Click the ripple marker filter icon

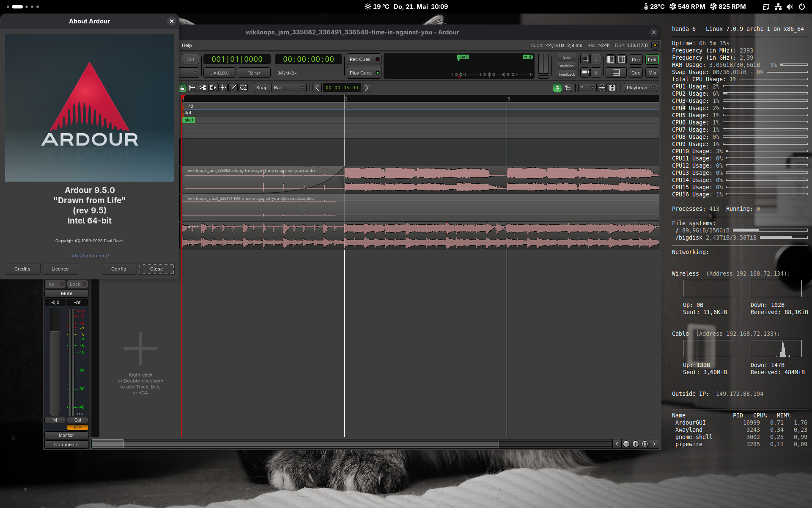[568, 88]
